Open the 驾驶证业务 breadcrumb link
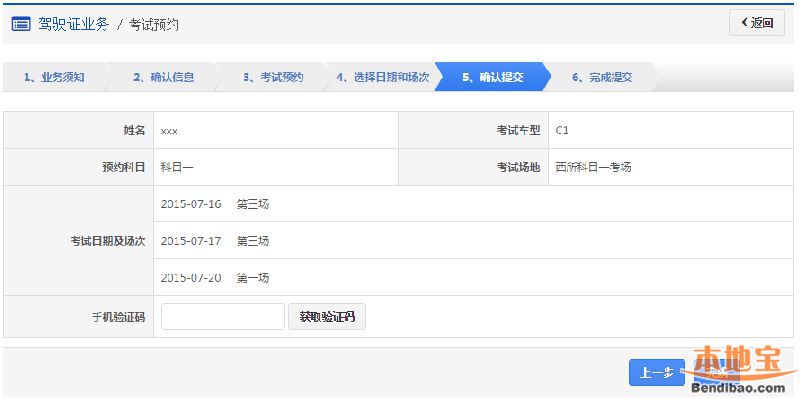Image resolution: width=800 pixels, height=399 pixels. tap(73, 24)
